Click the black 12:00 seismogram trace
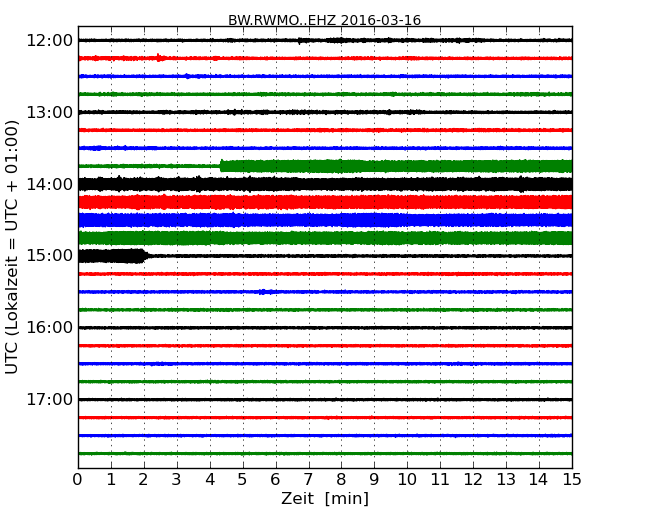Image resolution: width=650 pixels, height=520 pixels. pos(325,40)
